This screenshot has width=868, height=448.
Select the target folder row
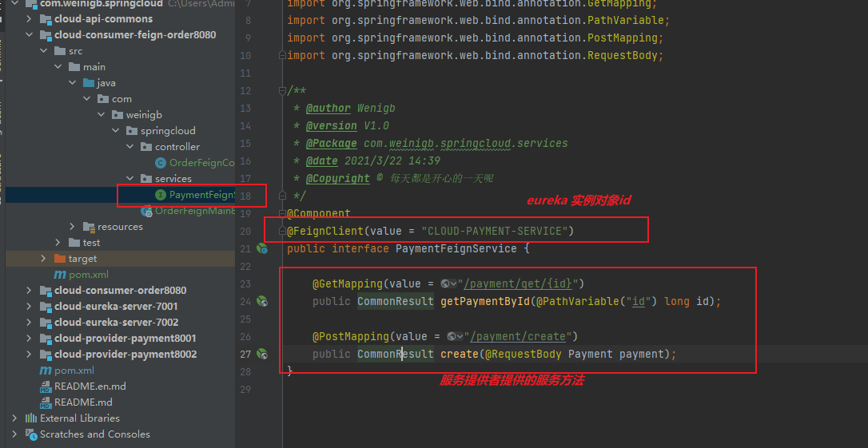120,259
